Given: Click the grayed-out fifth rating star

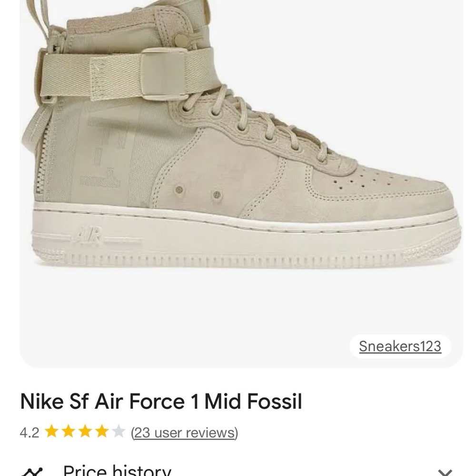Looking at the screenshot, I should 118,430.
